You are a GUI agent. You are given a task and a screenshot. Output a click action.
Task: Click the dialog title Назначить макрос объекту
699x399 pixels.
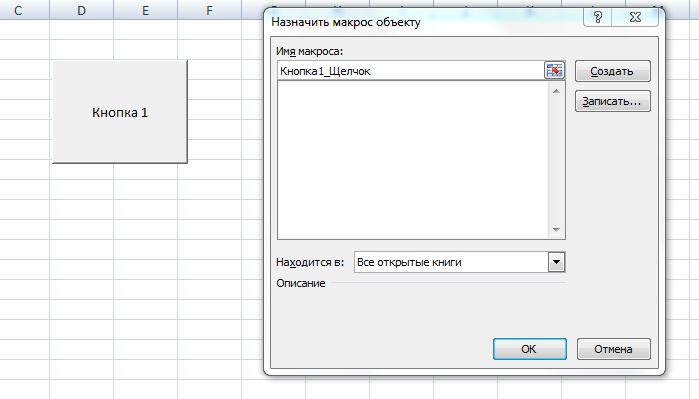tap(345, 22)
